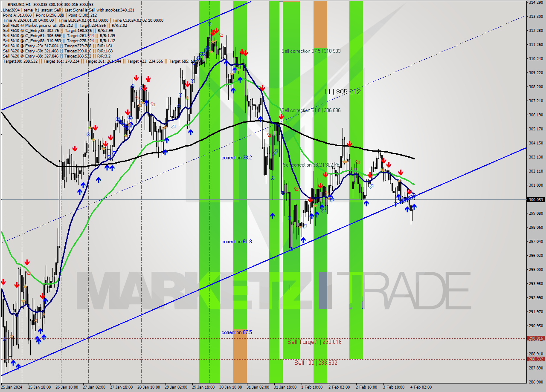
Task: Click 'Sell correction 38.2 | 302.76' label
Action: (x=311, y=165)
